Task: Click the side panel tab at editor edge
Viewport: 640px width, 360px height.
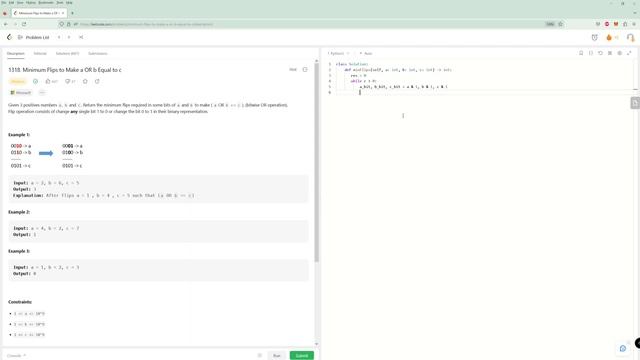Action: (635, 103)
